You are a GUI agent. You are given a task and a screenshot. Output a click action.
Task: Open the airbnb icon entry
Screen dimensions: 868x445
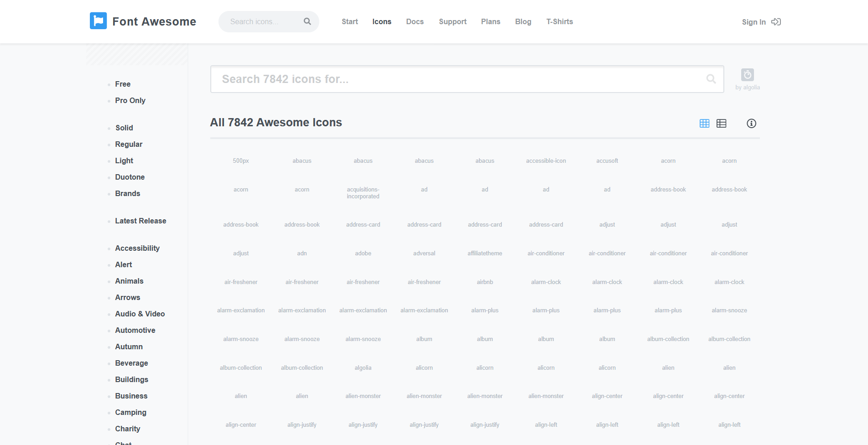click(x=485, y=282)
